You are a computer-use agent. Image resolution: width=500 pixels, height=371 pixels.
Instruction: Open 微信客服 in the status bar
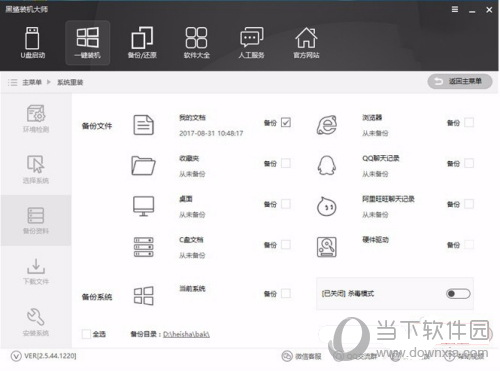click(302, 356)
